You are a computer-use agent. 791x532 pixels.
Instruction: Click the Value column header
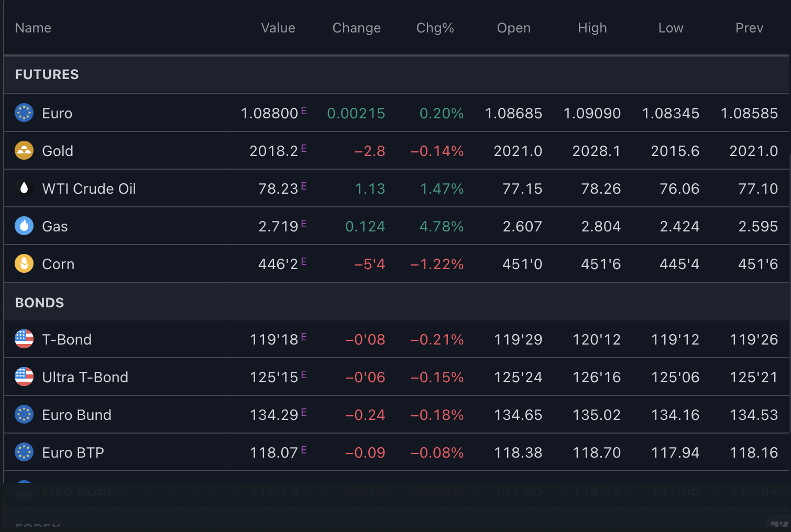(278, 28)
